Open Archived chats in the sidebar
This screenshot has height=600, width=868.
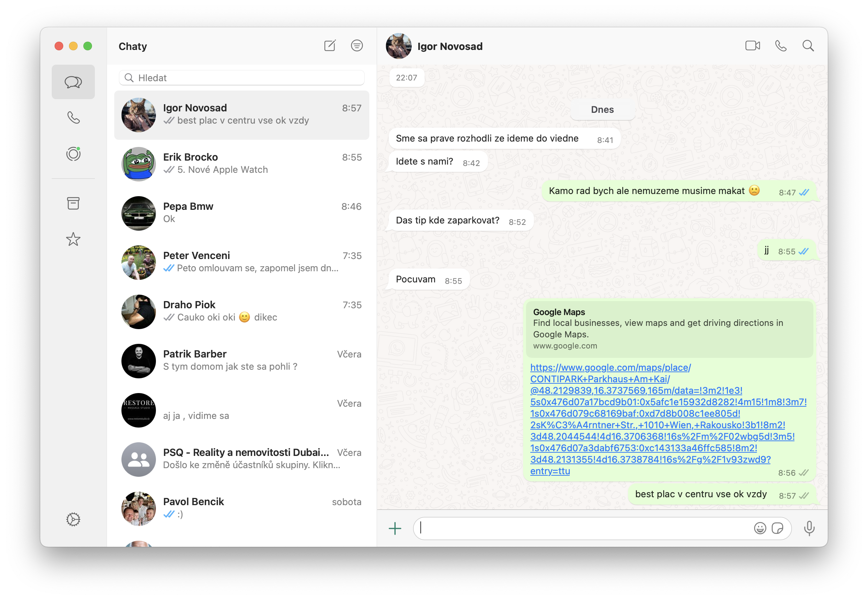click(73, 203)
